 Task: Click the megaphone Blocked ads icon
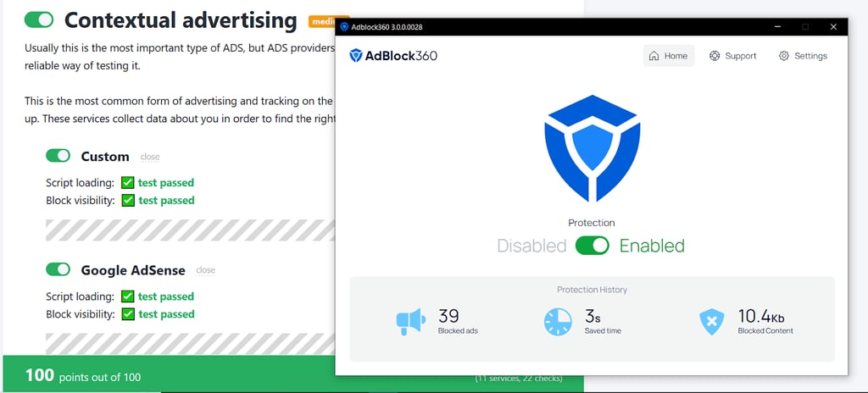point(411,322)
